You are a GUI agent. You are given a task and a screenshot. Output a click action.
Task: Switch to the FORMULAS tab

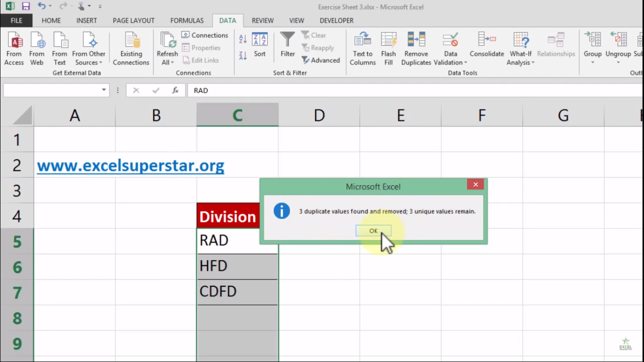tap(187, 21)
